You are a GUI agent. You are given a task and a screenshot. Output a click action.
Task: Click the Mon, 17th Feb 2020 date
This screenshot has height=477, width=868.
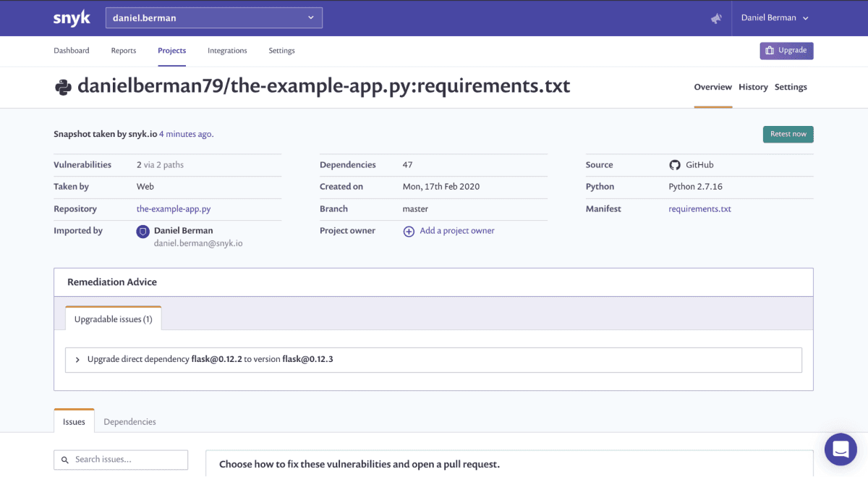[441, 187]
